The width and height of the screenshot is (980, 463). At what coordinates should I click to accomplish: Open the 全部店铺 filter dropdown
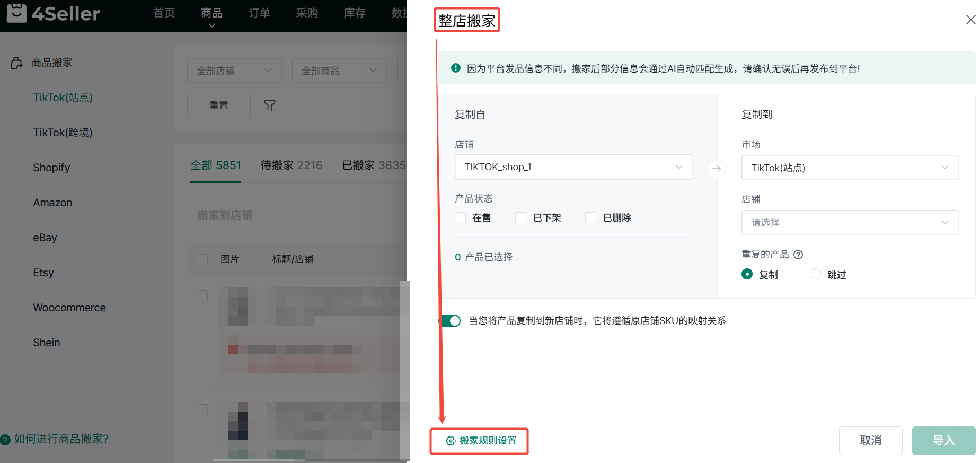coord(234,71)
